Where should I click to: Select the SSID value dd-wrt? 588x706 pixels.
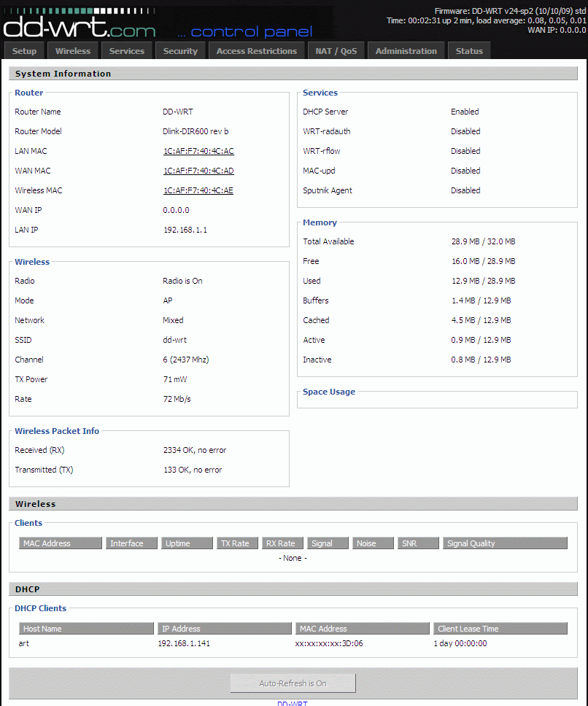[174, 340]
